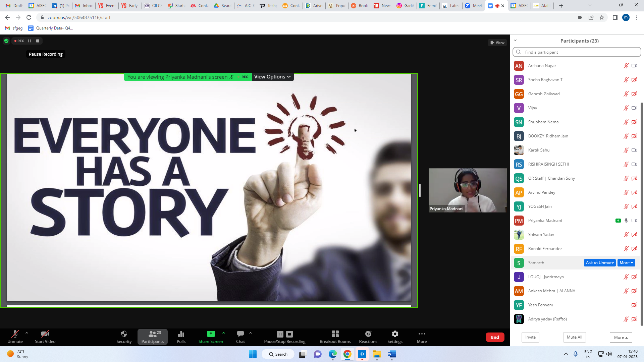The height and width of the screenshot is (362, 644).
Task: Pause the recording at top left
Action: pos(30,41)
